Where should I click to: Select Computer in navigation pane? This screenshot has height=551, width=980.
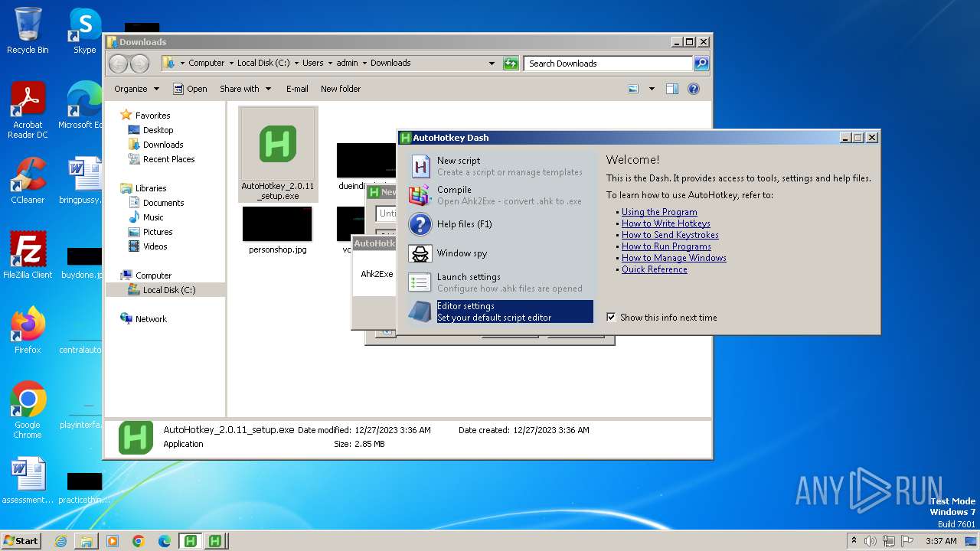153,275
